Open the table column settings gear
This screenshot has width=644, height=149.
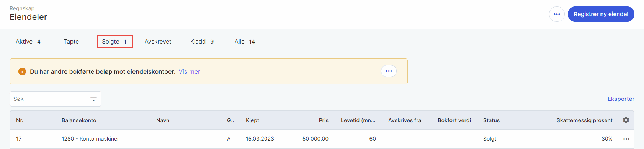coord(626,120)
